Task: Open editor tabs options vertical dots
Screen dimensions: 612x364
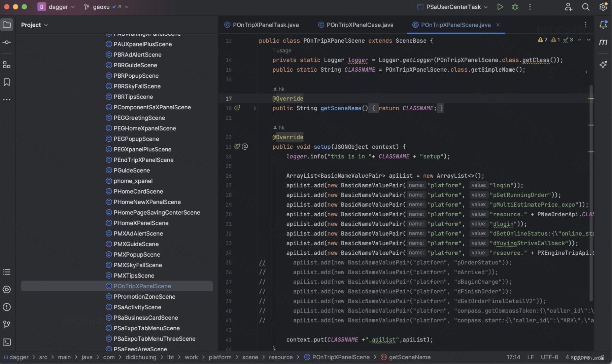Action: (585, 25)
